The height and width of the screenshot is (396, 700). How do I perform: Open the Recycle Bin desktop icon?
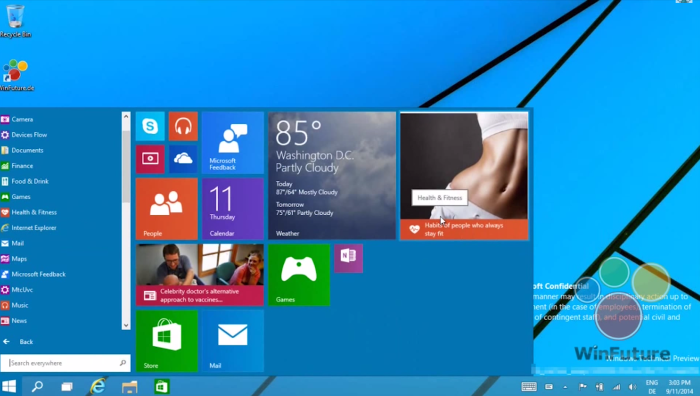coord(15,21)
